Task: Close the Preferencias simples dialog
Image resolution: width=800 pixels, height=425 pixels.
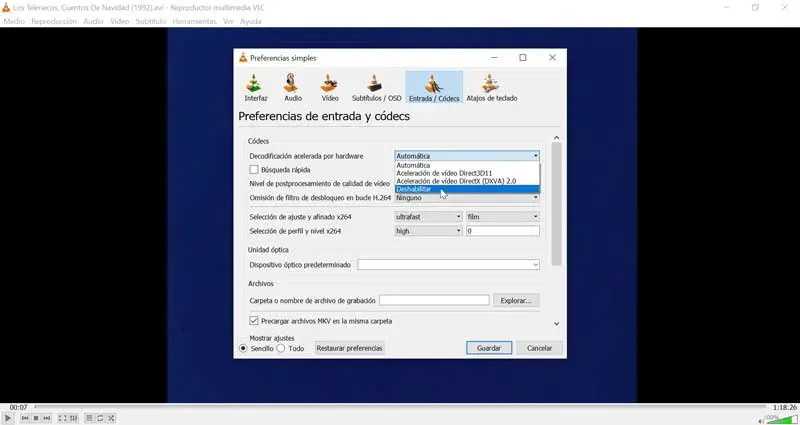Action: [x=552, y=58]
